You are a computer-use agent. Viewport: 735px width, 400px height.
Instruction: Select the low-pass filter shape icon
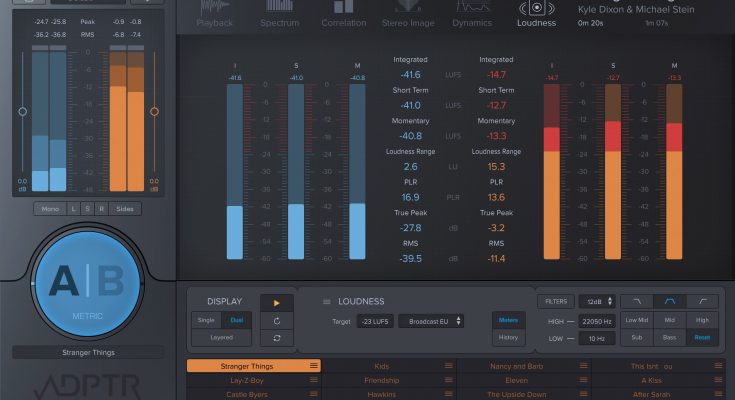(x=636, y=301)
